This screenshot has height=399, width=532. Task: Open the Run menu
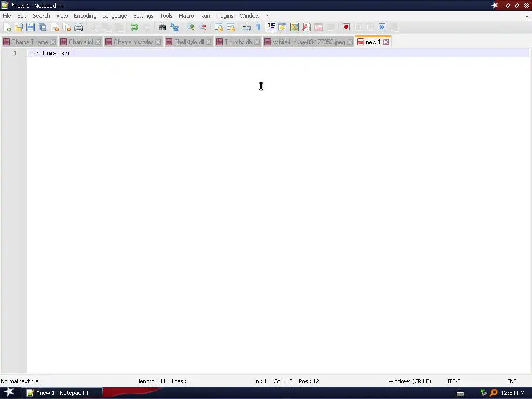pyautogui.click(x=205, y=16)
